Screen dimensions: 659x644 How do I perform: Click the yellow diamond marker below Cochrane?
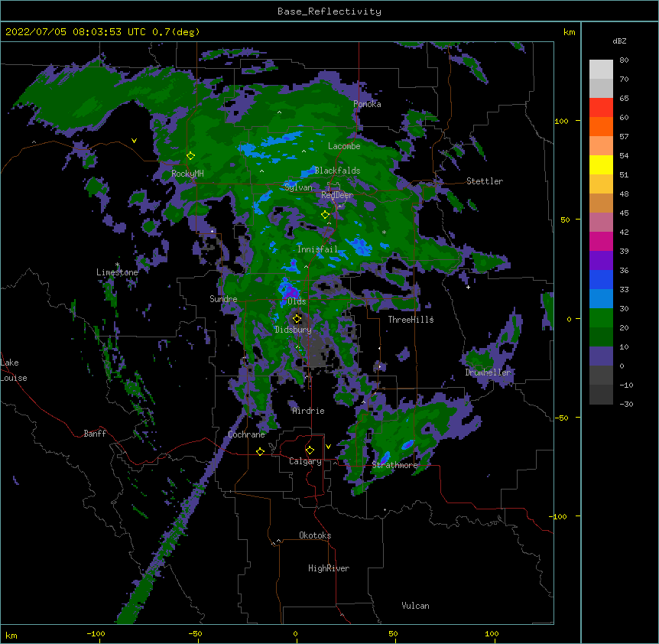coord(260,451)
